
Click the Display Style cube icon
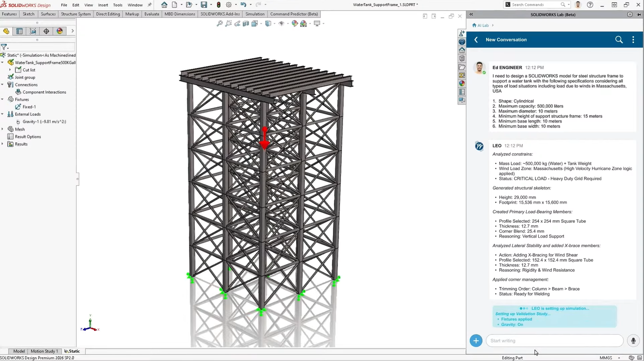pos(268,24)
